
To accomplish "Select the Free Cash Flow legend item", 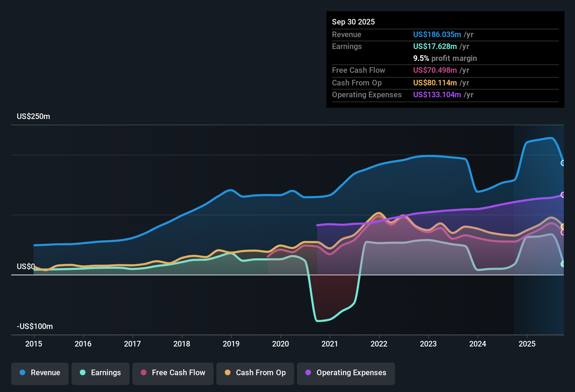I will (x=173, y=373).
